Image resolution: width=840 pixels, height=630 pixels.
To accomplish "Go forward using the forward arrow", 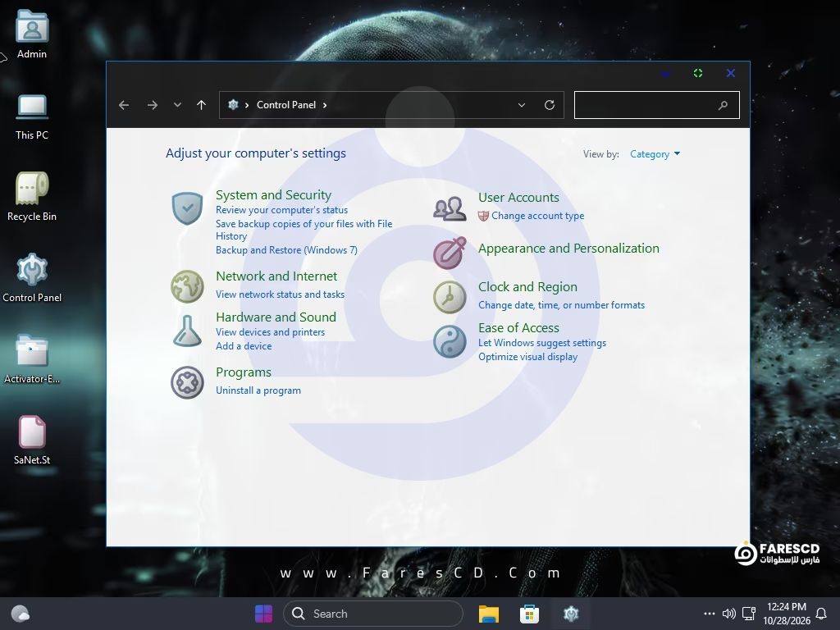I will 152,105.
